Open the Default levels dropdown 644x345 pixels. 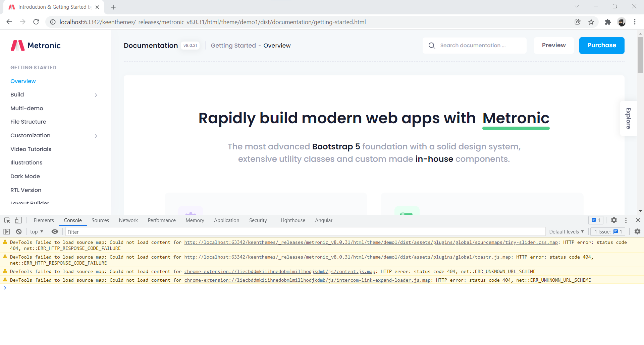[567, 231]
